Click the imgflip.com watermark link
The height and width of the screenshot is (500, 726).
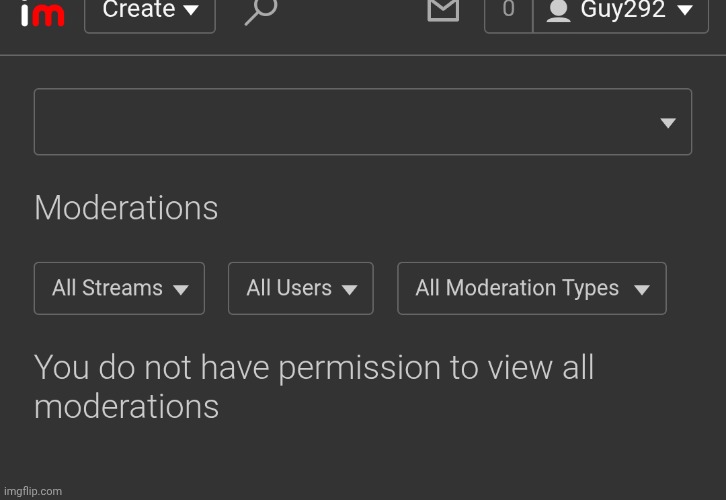pos(32,491)
